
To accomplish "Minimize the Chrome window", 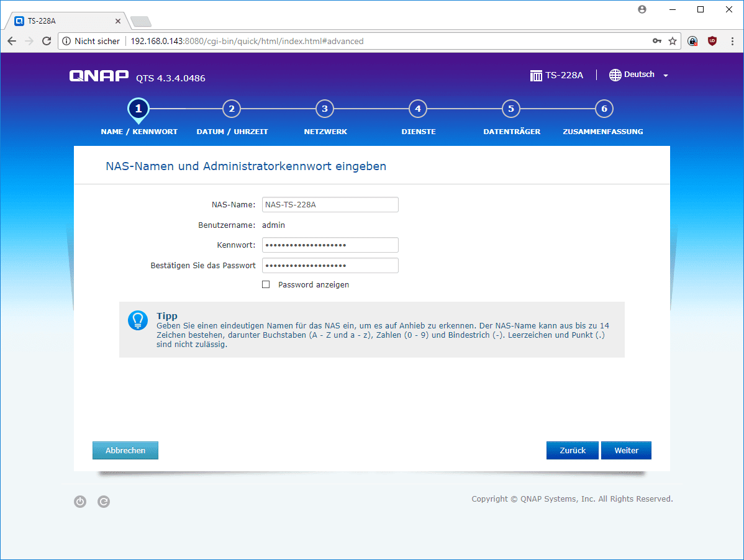I will 673,9.
